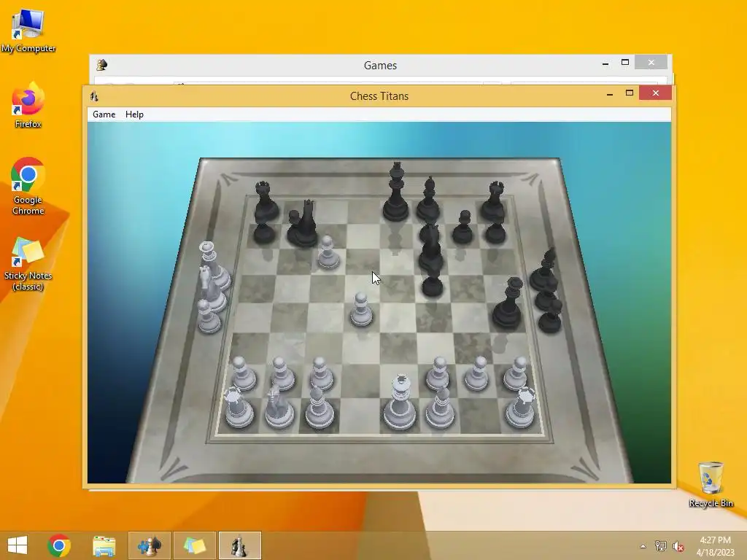Image resolution: width=747 pixels, height=560 pixels.
Task: Click the muted volume tray icon
Action: point(678,546)
